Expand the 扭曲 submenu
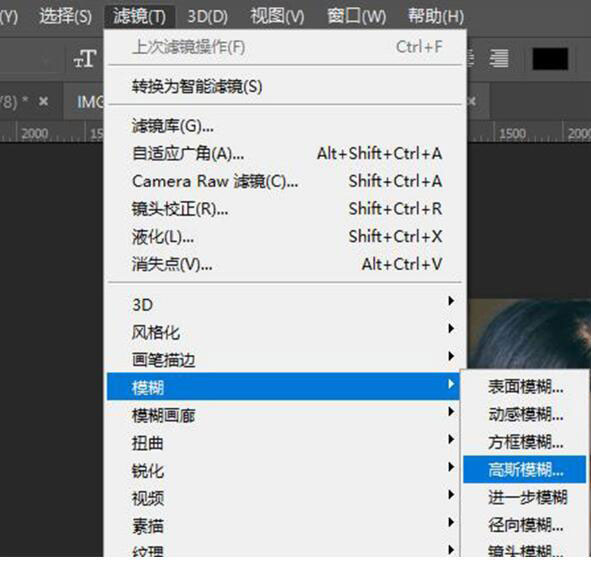Viewport: 591px width, 563px height. tap(283, 443)
